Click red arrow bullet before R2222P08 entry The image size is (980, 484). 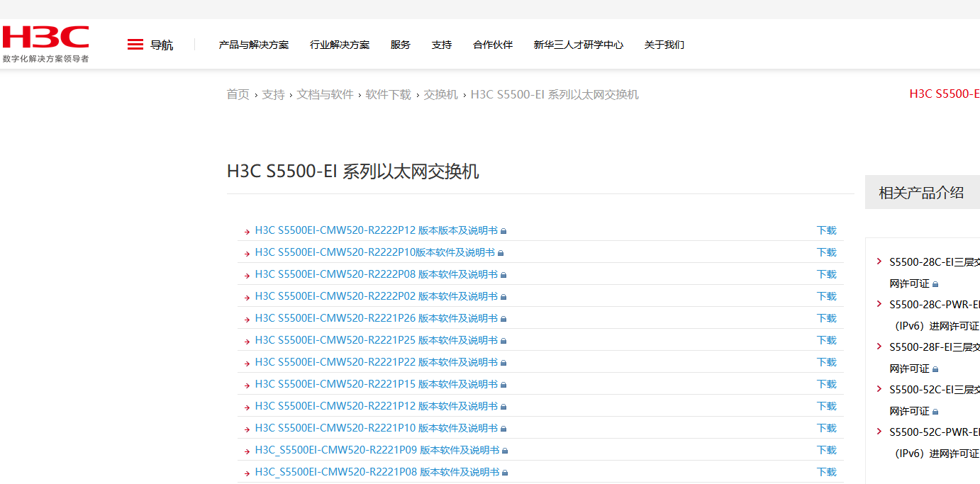pyautogui.click(x=247, y=276)
